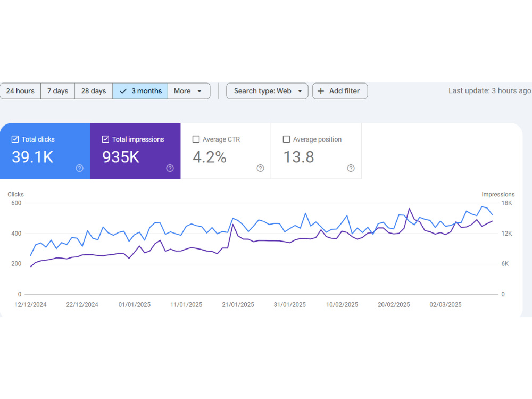The width and height of the screenshot is (532, 399).
Task: Select the 7 days date range
Action: pos(57,91)
